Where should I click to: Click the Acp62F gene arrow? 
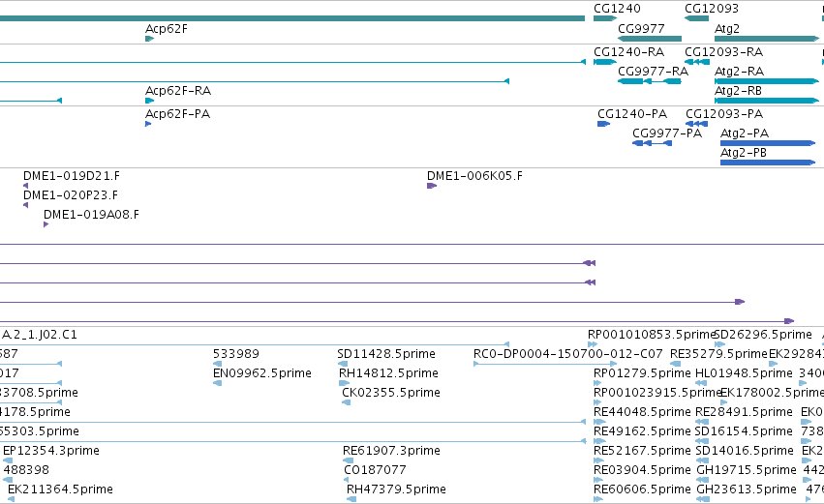[x=150, y=39]
